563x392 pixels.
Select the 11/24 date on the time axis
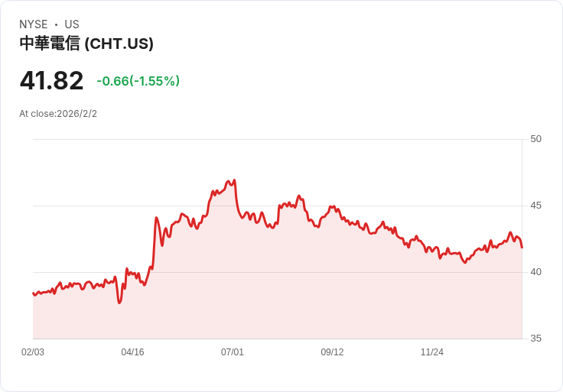432,352
